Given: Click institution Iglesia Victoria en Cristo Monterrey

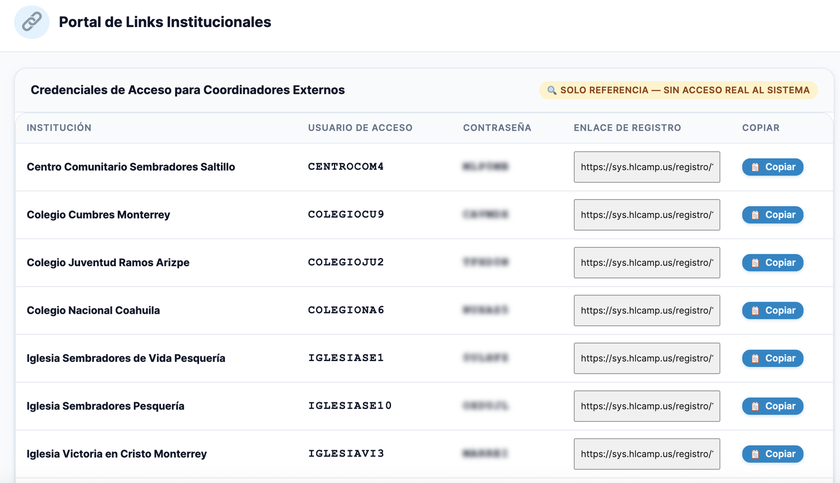Looking at the screenshot, I should 117,454.
